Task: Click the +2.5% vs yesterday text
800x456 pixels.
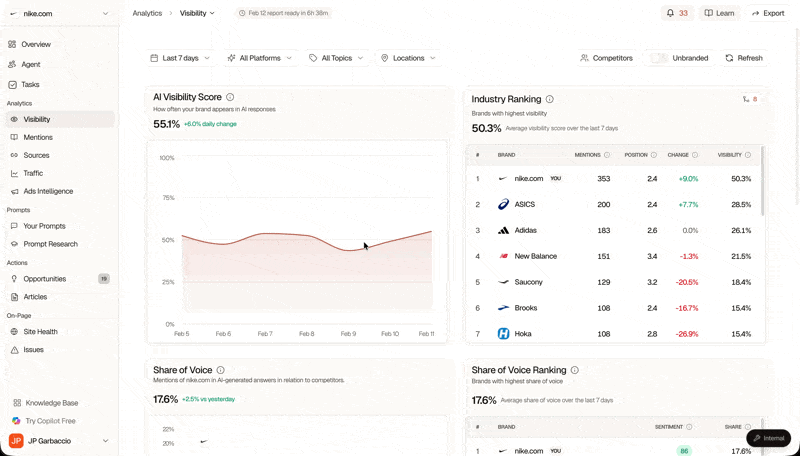Action: tap(208, 399)
